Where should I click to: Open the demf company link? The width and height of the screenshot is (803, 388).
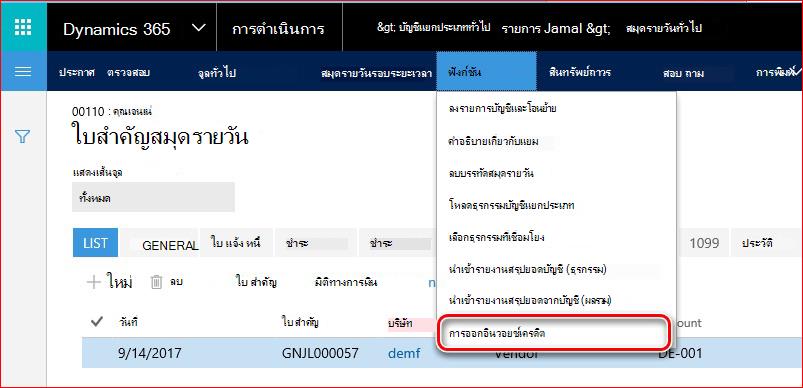tap(404, 353)
